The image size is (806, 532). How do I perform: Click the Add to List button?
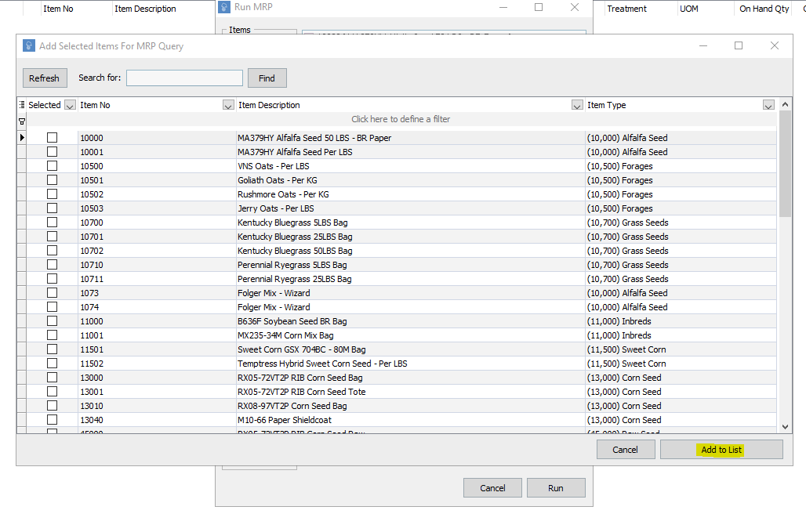[x=721, y=450]
